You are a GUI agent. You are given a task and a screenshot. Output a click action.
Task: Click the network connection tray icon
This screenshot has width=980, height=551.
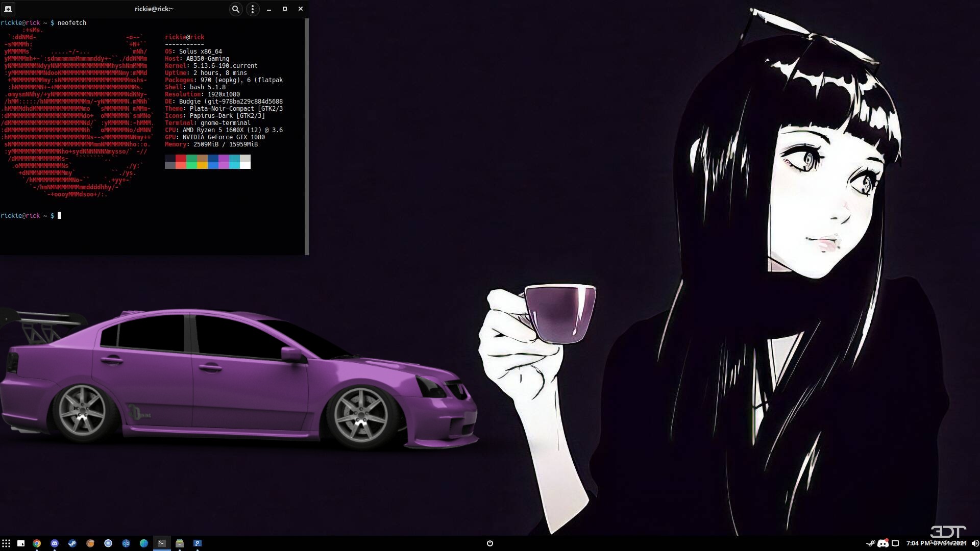coord(895,543)
